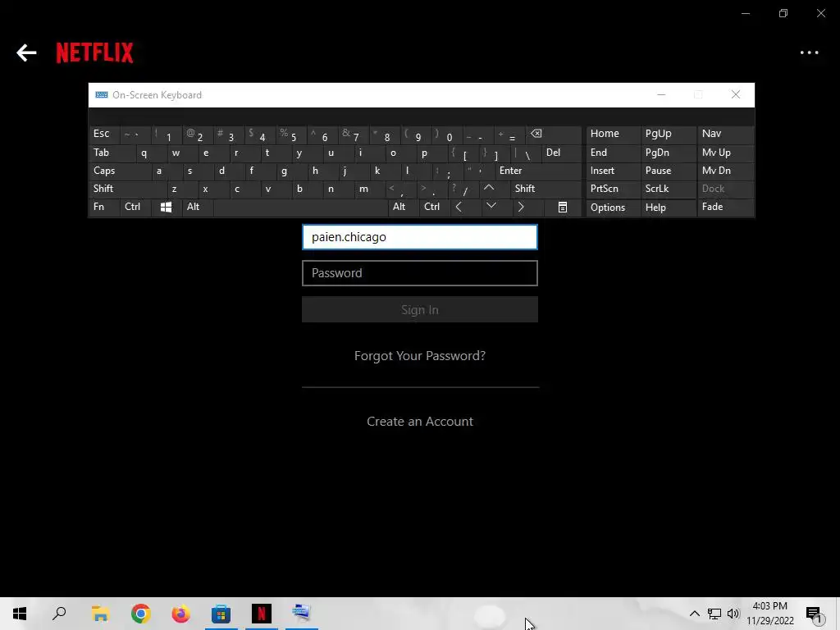
Task: Click the PrtScn key
Action: point(614,189)
